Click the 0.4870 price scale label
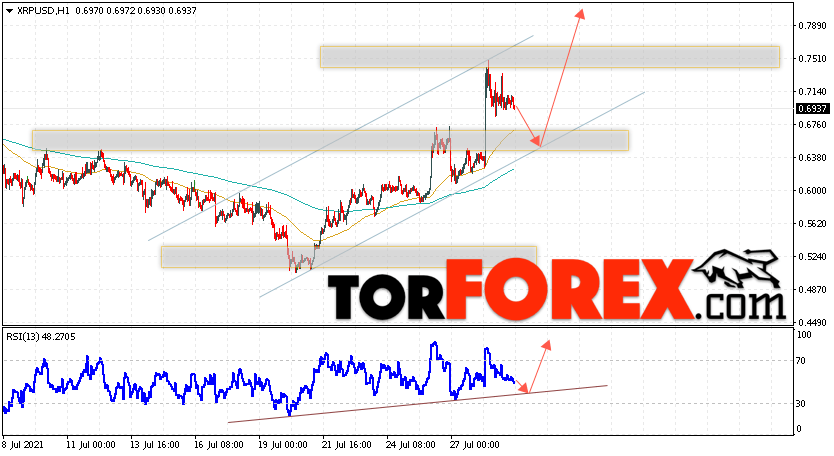834x456 pixels. (x=813, y=289)
